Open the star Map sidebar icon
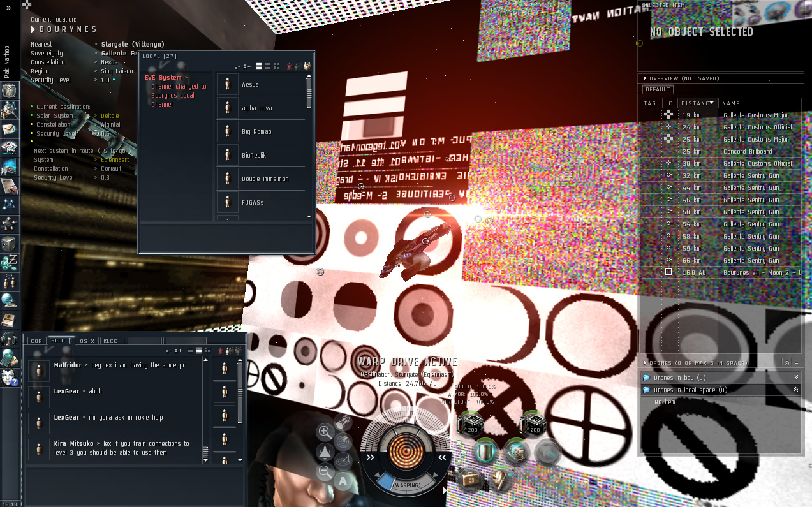 [9, 205]
